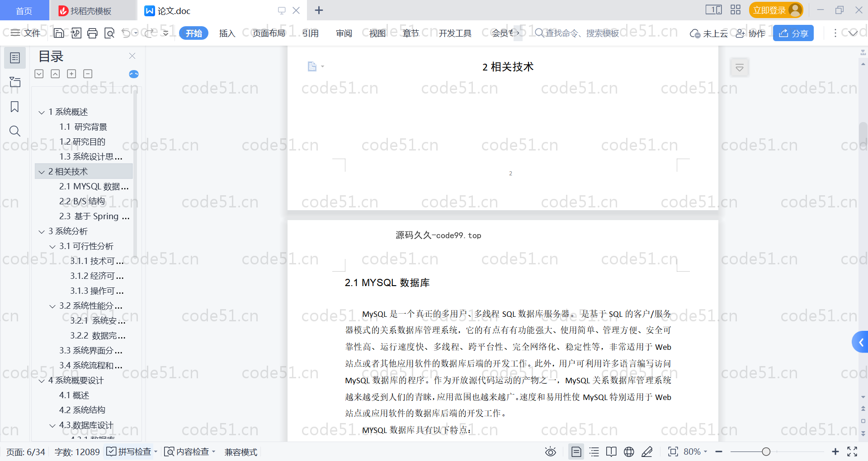Click 查找命令 search box
The height and width of the screenshot is (461, 868).
[x=577, y=33]
